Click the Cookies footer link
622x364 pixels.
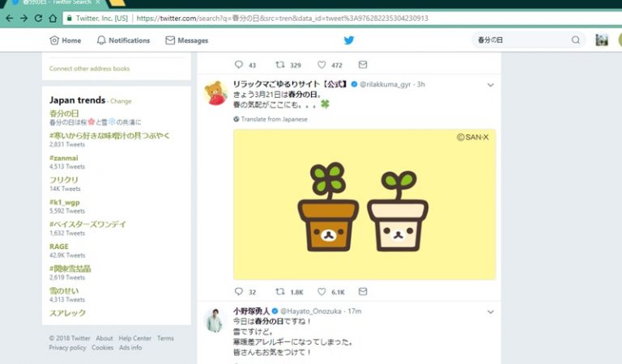pos(102,348)
